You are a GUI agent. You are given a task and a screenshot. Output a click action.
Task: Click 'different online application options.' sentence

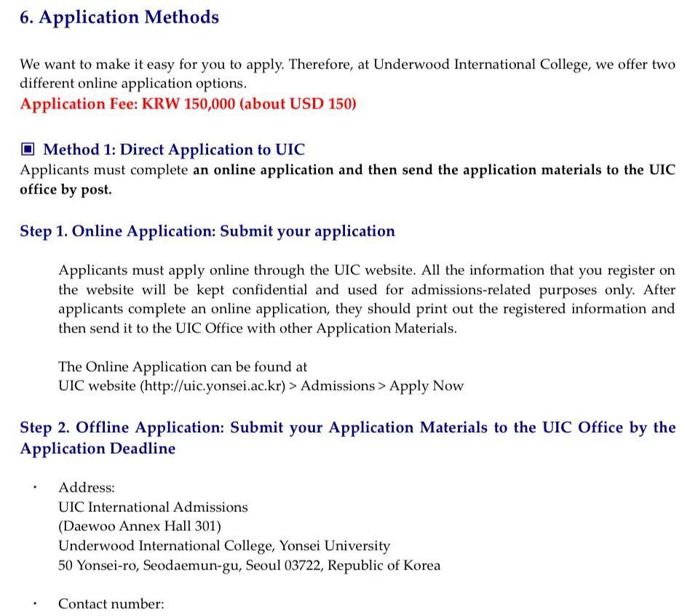click(x=133, y=84)
